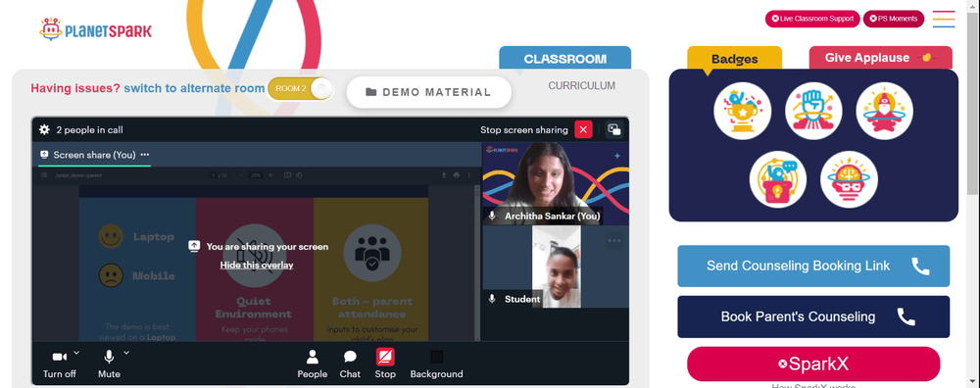Click the pop-out view icon

614,129
